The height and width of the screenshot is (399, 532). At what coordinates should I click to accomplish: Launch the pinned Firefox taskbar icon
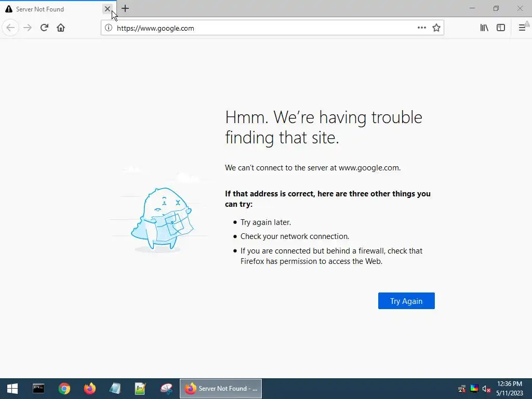(90, 389)
